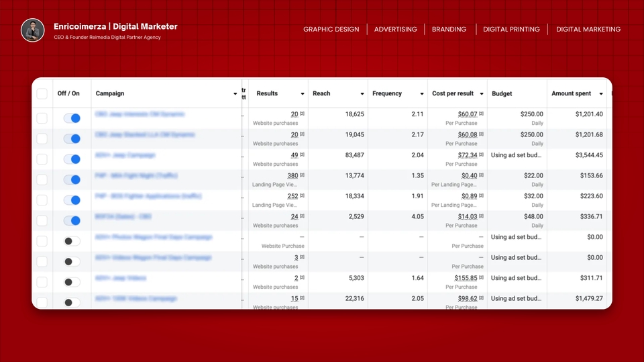644x362 pixels.
Task: Click the Enricoimerza profile avatar
Action: [x=33, y=30]
